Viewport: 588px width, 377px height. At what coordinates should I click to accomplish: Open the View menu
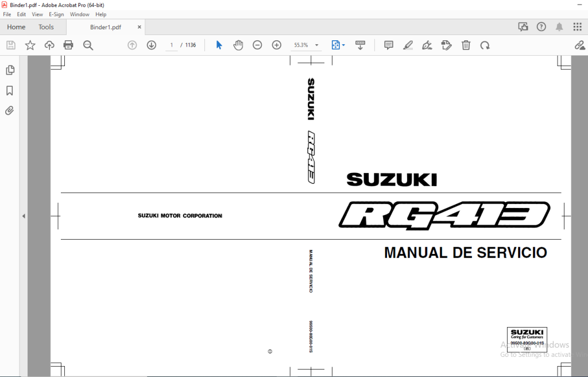37,14
